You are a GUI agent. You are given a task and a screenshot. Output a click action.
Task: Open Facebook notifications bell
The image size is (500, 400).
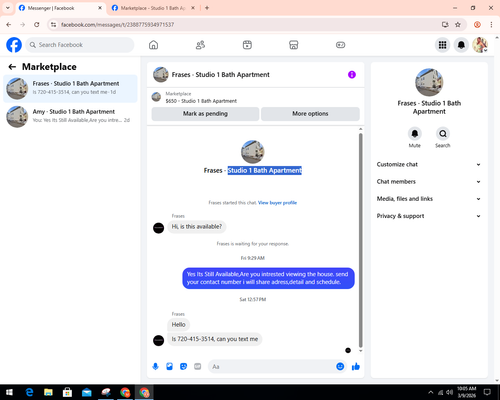click(461, 45)
